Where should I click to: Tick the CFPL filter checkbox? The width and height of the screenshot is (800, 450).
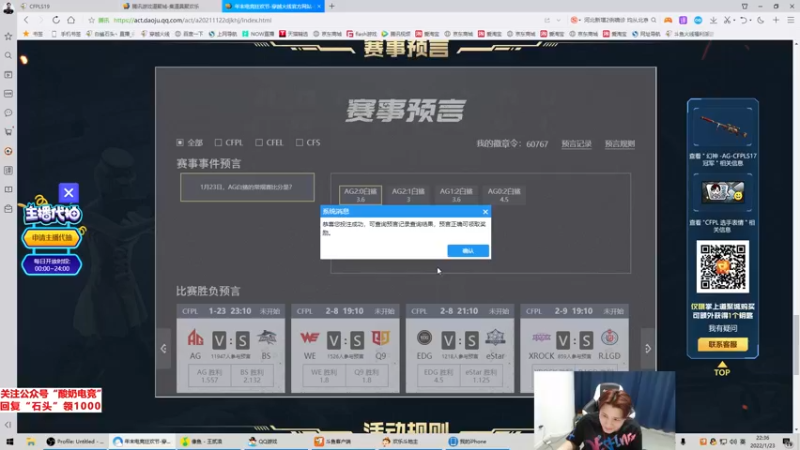(218, 142)
